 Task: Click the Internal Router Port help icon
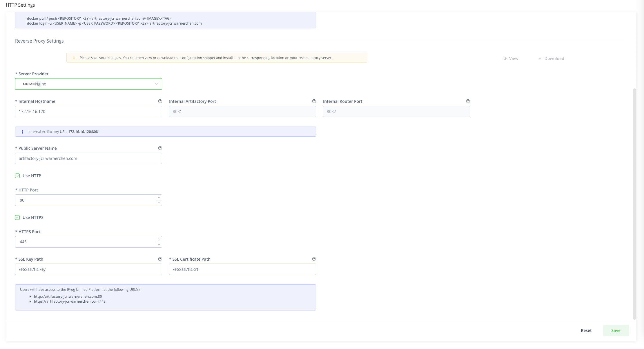click(468, 101)
